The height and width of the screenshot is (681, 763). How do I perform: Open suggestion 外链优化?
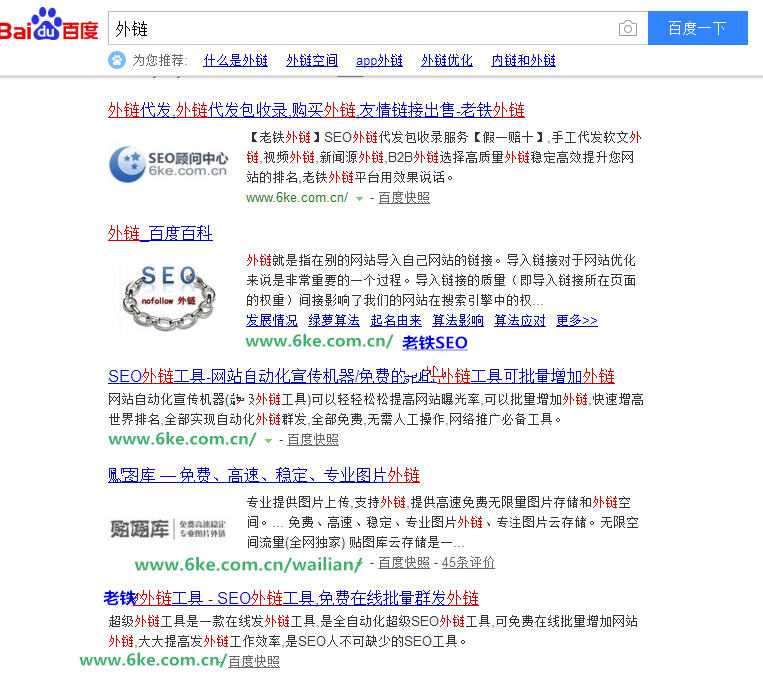[x=447, y=60]
